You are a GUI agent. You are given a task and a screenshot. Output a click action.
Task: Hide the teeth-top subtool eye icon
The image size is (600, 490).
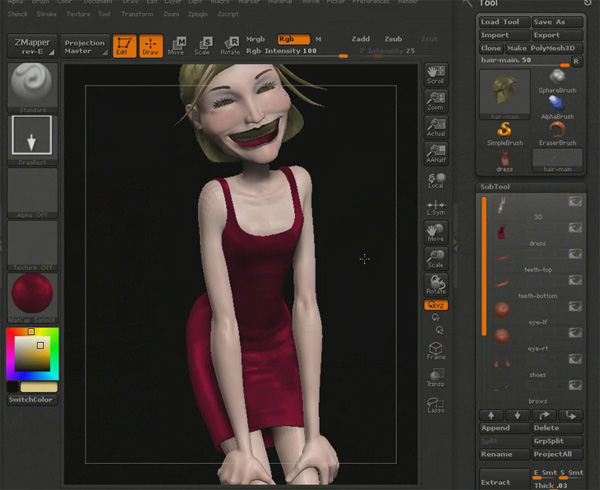pos(575,254)
